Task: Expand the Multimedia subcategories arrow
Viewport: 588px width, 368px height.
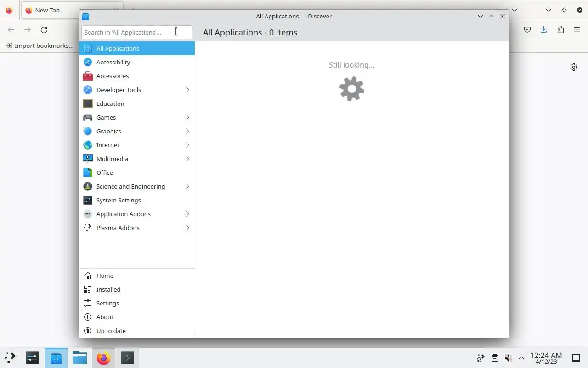Action: tap(187, 159)
